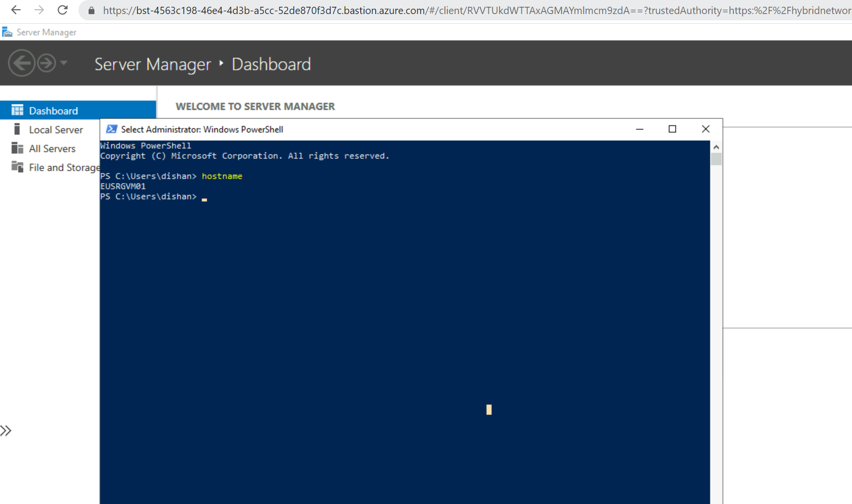Reload the page with the refresh icon
This screenshot has height=504, width=852.
point(62,10)
